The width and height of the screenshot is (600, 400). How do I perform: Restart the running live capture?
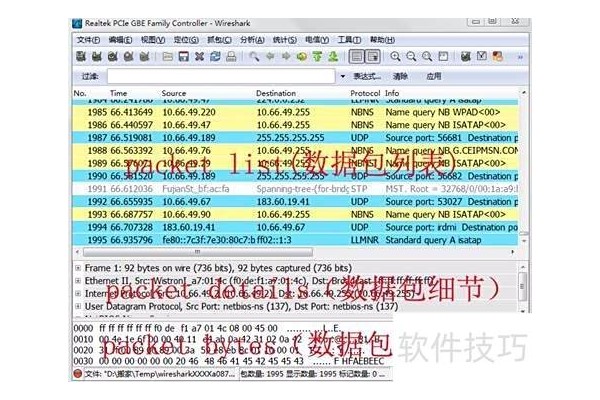click(x=144, y=57)
